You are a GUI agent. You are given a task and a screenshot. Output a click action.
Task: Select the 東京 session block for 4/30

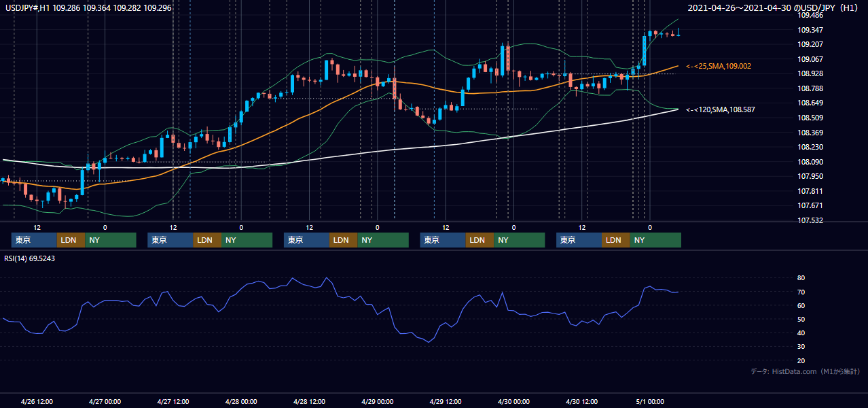point(579,240)
